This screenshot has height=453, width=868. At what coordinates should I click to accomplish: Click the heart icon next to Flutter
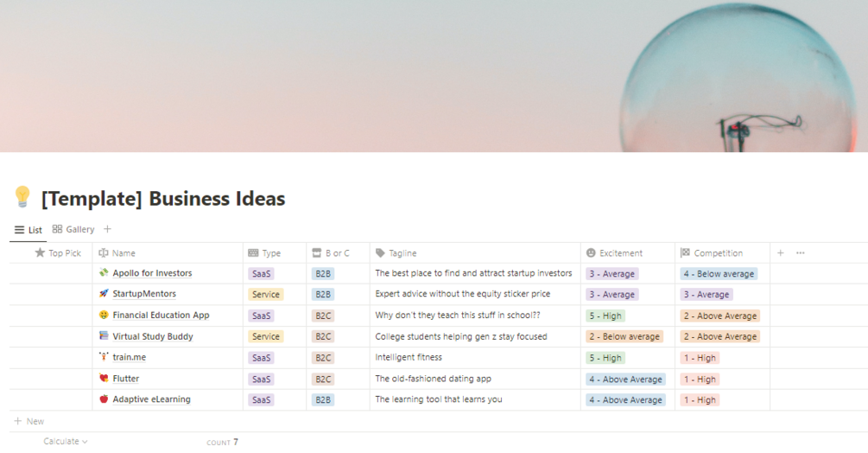[x=105, y=379]
